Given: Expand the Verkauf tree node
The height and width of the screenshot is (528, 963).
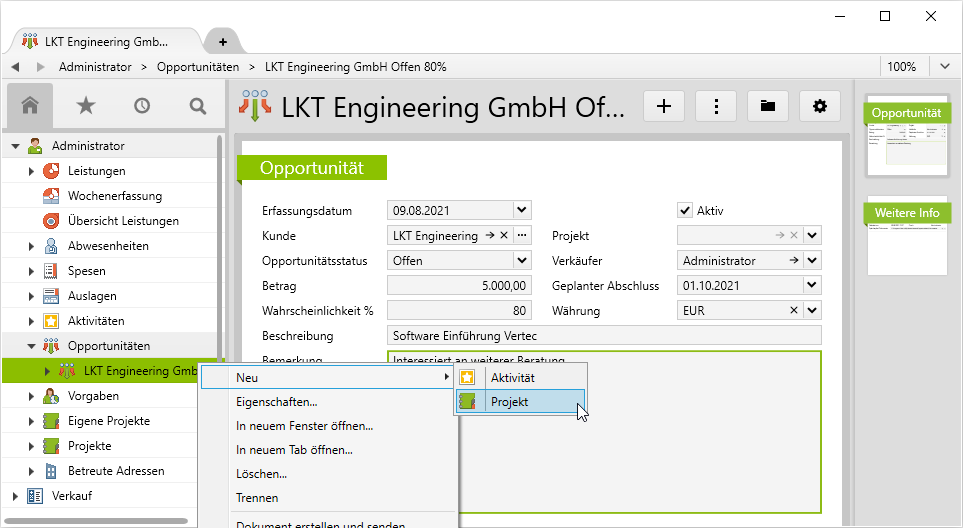Looking at the screenshot, I should (x=16, y=496).
